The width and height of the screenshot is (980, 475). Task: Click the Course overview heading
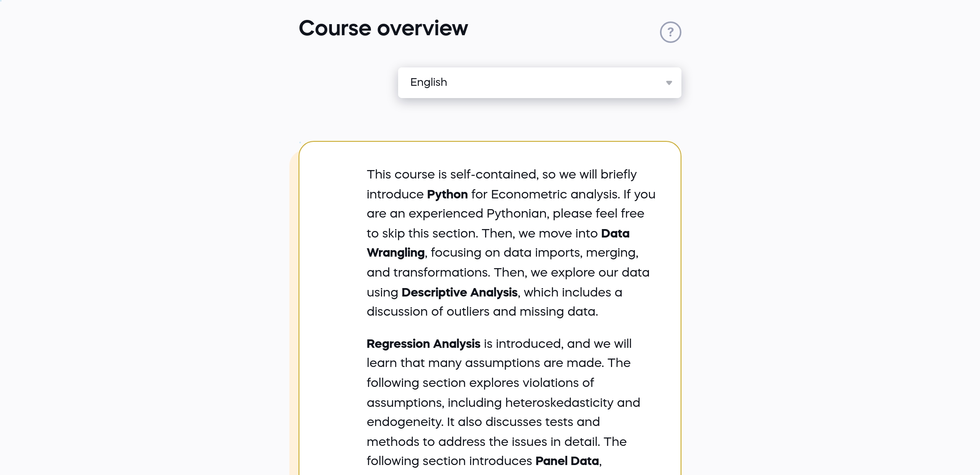(383, 27)
